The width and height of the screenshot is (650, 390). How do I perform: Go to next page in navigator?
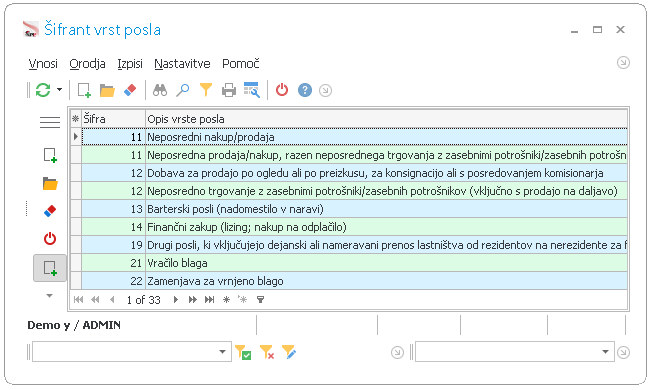[x=192, y=300]
